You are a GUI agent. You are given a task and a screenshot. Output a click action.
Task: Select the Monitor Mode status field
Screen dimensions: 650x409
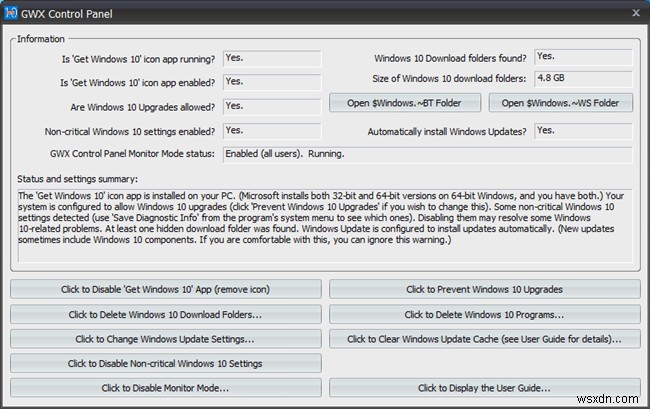pos(428,155)
